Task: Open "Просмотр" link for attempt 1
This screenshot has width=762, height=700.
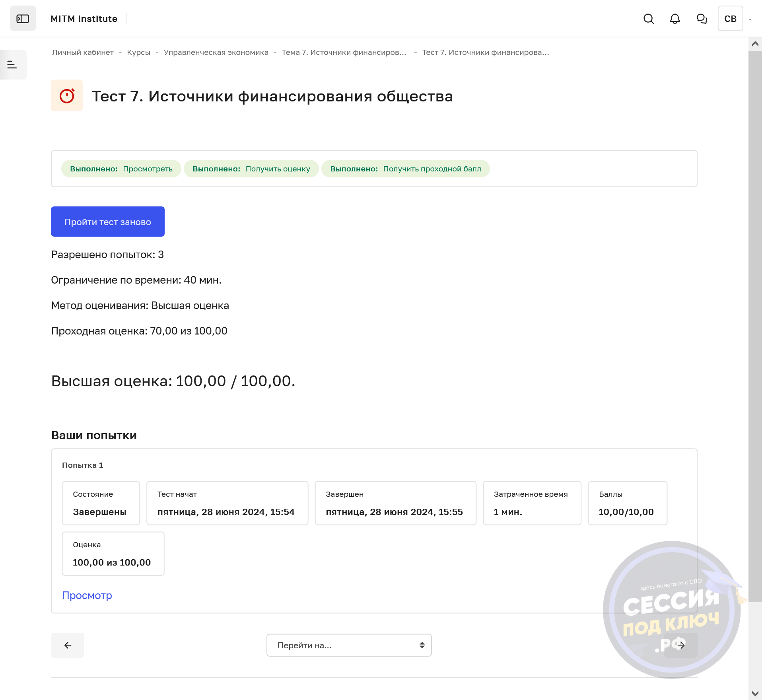Action: coord(87,595)
